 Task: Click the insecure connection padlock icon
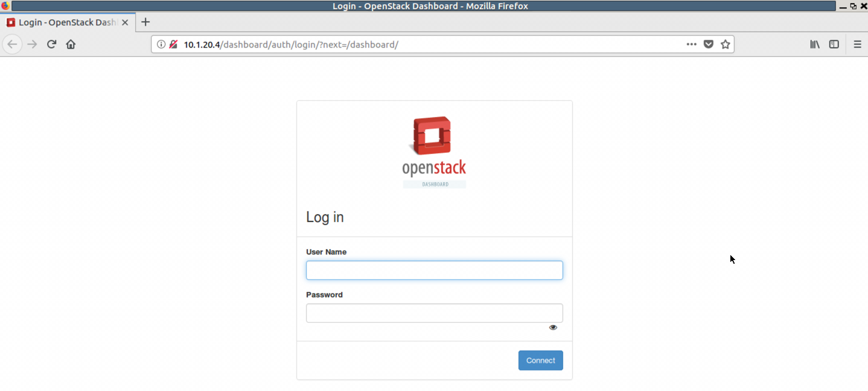173,44
